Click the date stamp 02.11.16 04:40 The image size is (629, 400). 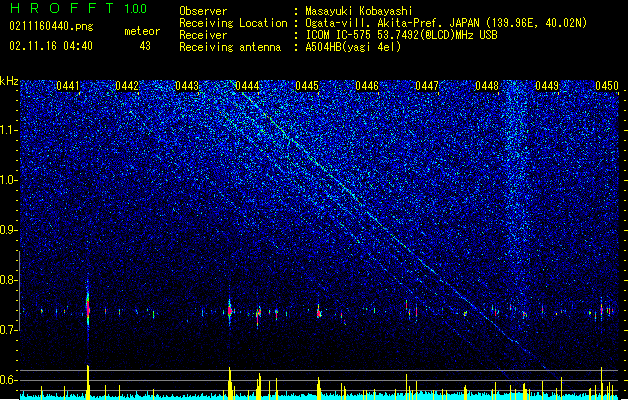pos(51,46)
